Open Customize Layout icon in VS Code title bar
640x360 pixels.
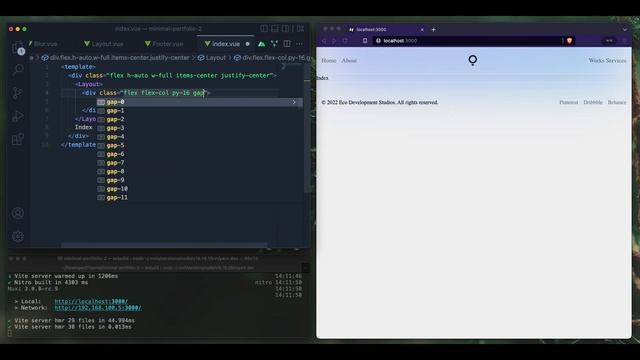[300, 29]
